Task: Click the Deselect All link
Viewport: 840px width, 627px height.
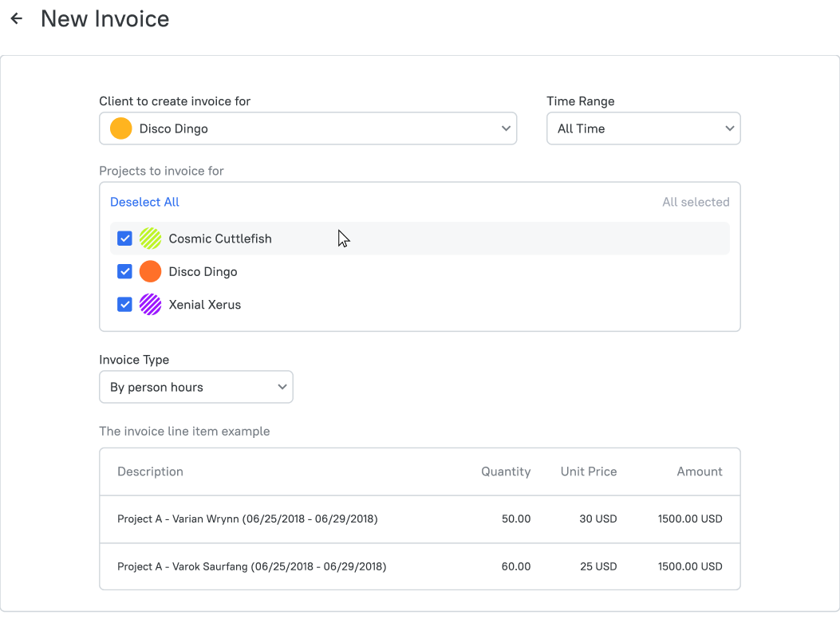Action: click(x=144, y=202)
